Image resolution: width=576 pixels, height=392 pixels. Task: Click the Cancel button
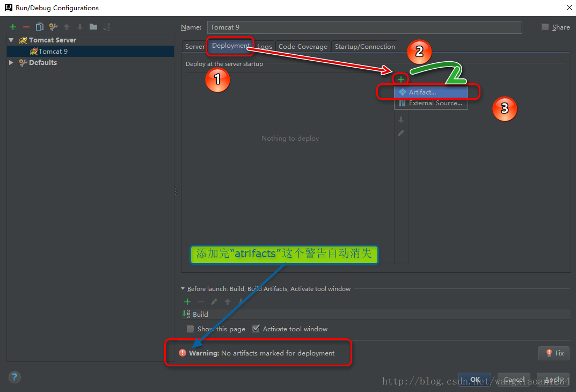pyautogui.click(x=514, y=380)
